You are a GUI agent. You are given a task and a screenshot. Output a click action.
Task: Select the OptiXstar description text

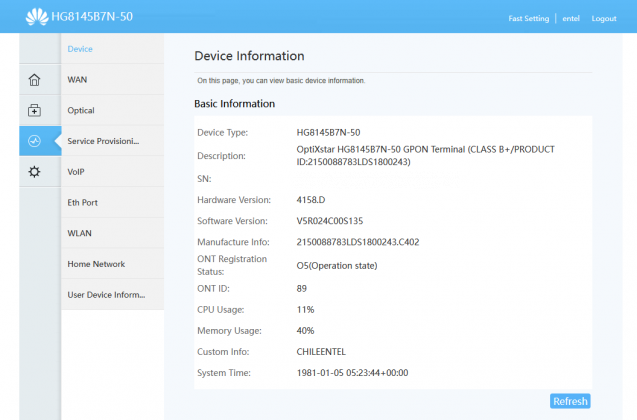coord(425,156)
